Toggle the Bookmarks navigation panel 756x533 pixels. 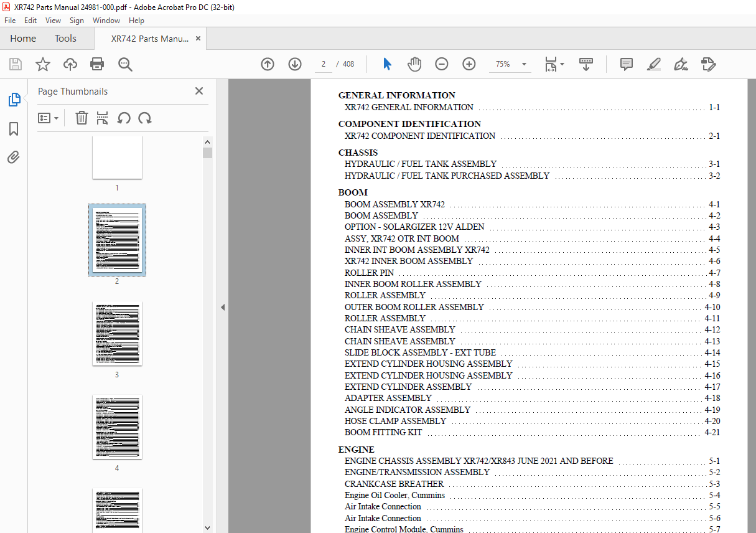14,129
